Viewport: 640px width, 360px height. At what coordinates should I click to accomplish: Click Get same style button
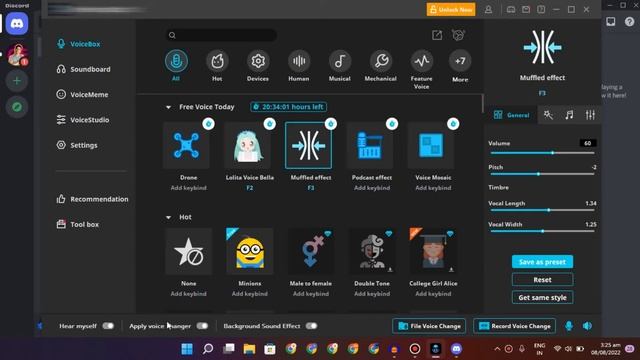pos(542,298)
